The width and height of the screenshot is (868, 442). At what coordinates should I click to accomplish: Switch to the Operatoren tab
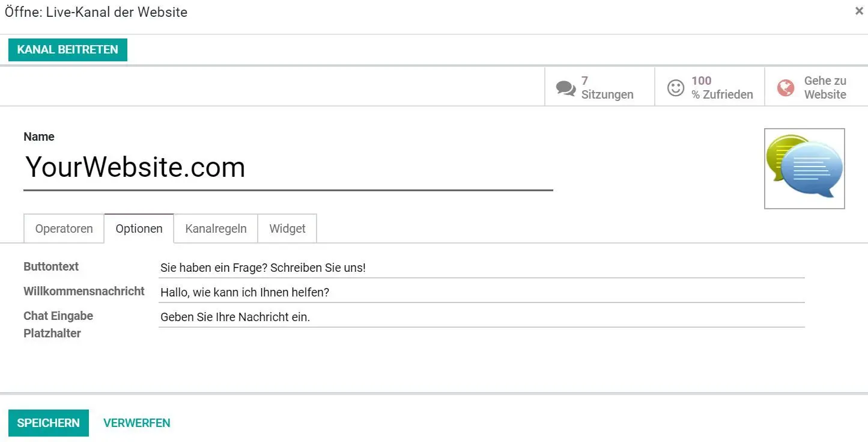64,229
